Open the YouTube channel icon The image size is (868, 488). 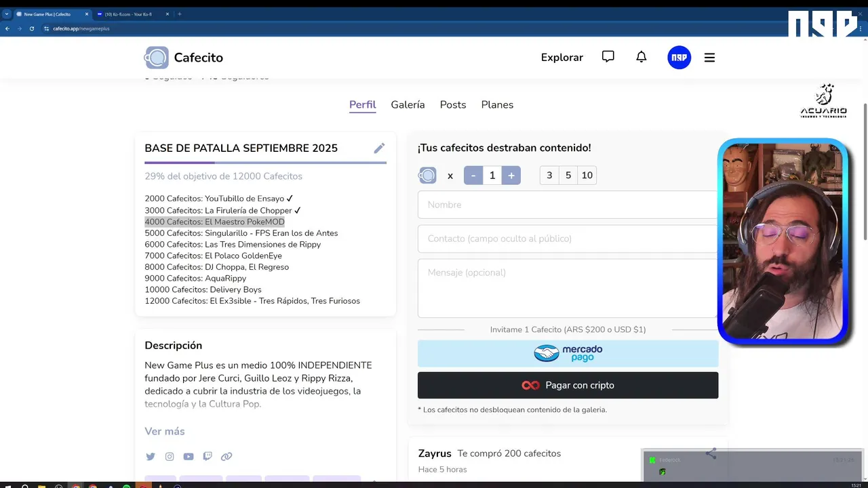189,457
